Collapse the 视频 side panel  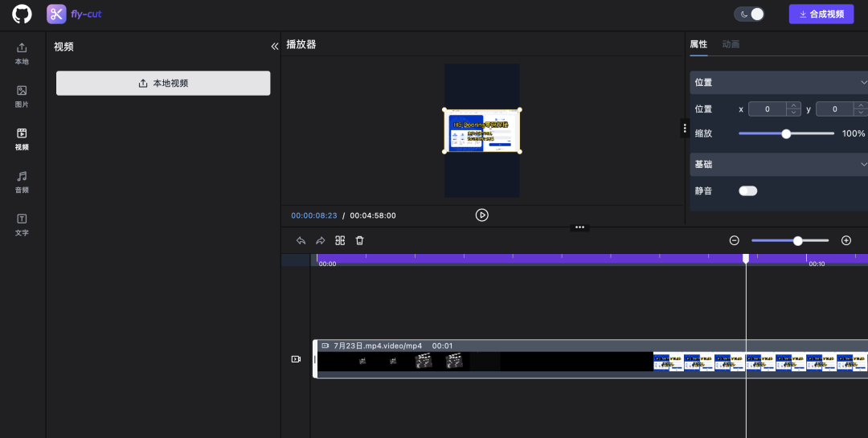tap(275, 47)
